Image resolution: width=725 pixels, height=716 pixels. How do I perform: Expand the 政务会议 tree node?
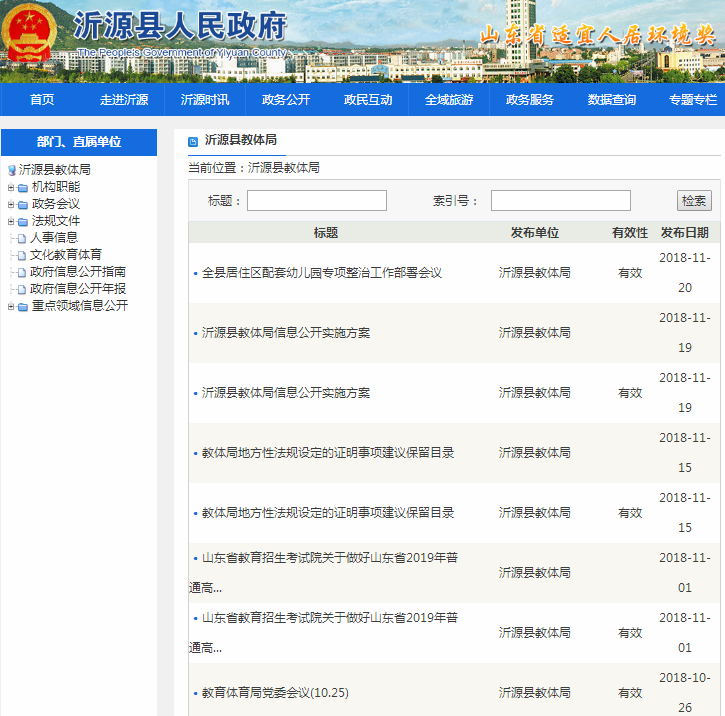[11, 204]
